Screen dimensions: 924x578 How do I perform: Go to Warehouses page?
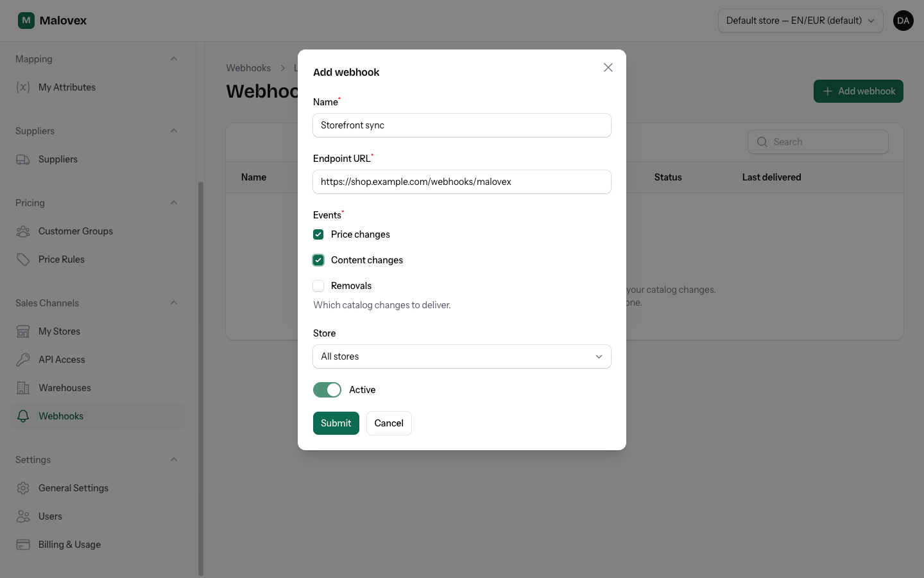[98, 388]
